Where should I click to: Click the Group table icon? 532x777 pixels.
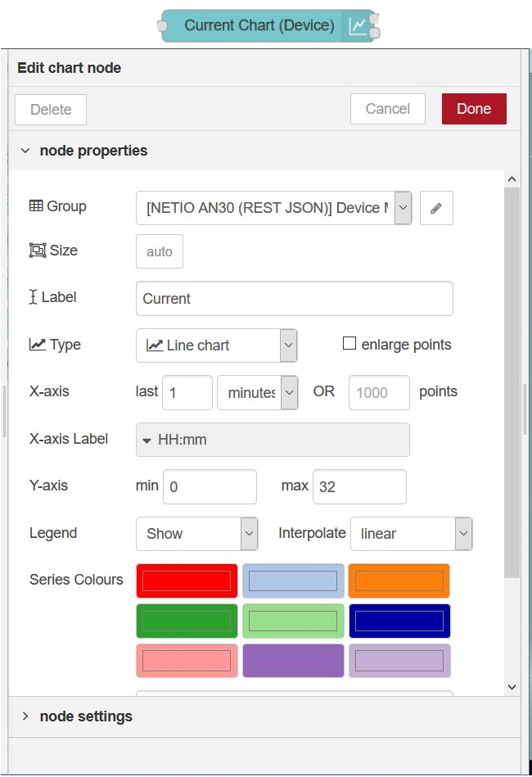pyautogui.click(x=36, y=206)
